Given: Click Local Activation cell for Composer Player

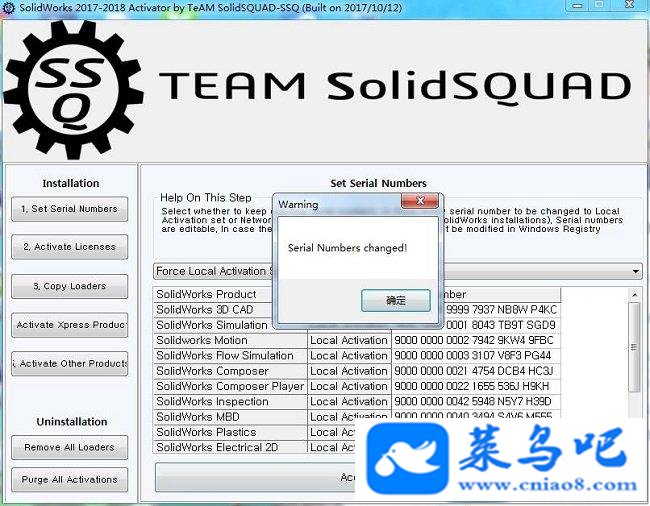Looking at the screenshot, I should (x=349, y=386).
